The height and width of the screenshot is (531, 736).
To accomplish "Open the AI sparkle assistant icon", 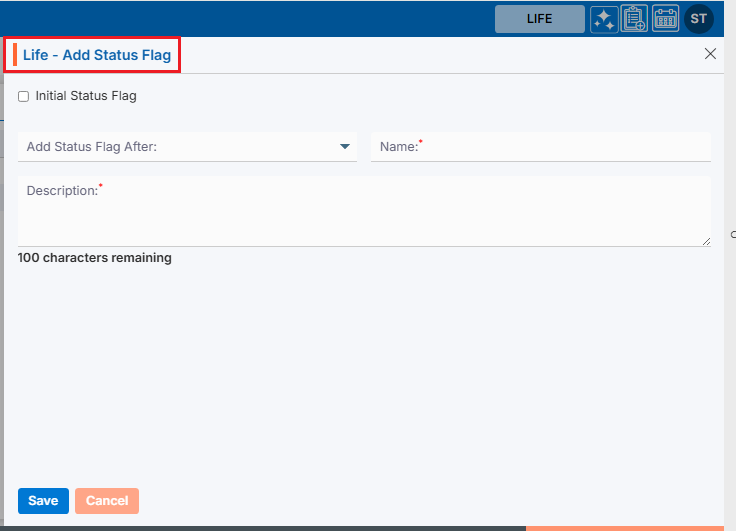I will [603, 19].
